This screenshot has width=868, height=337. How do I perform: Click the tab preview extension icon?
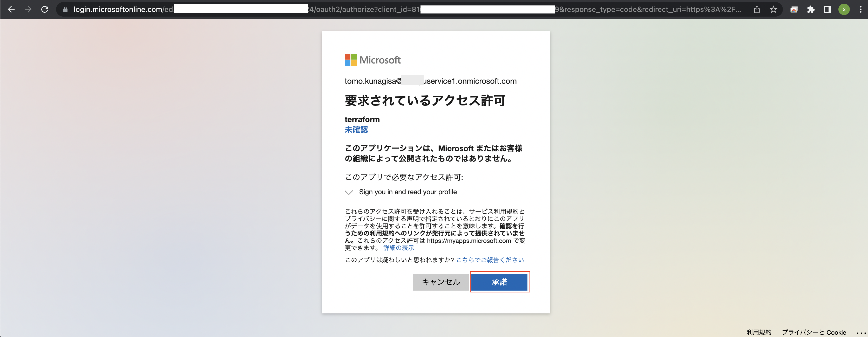(794, 9)
